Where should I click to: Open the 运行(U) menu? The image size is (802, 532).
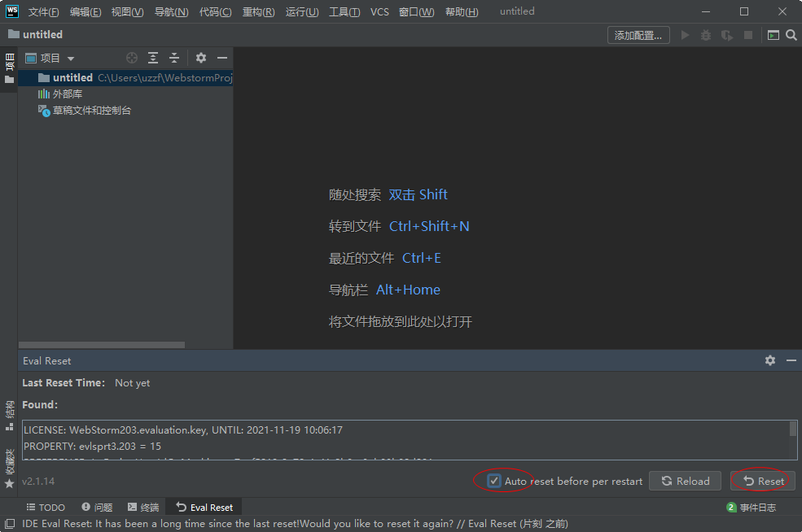pyautogui.click(x=302, y=11)
